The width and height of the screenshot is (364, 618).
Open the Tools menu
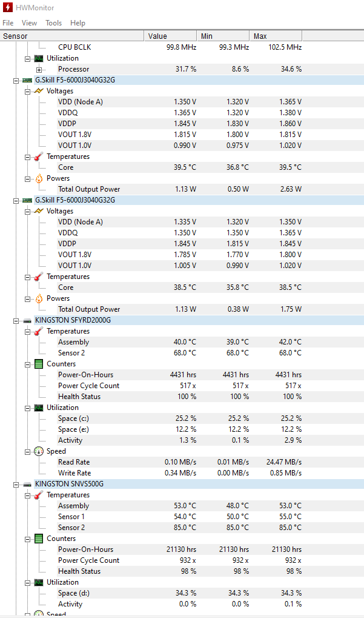[53, 23]
